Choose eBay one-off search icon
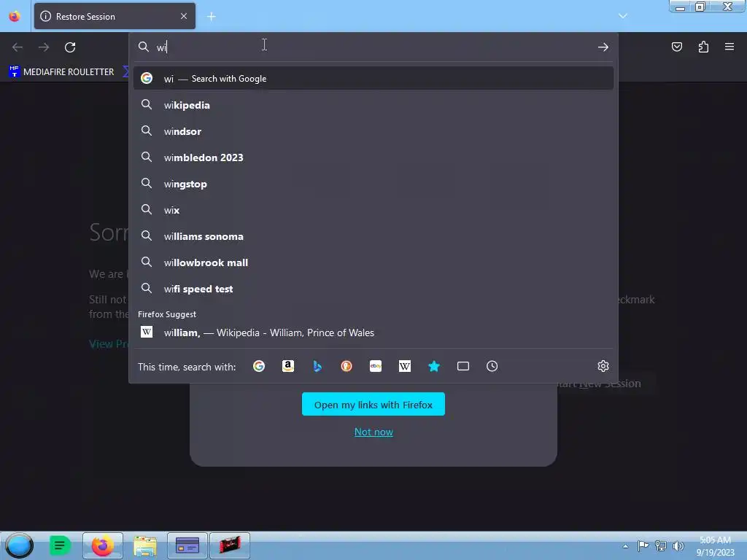747x560 pixels. pyautogui.click(x=376, y=366)
